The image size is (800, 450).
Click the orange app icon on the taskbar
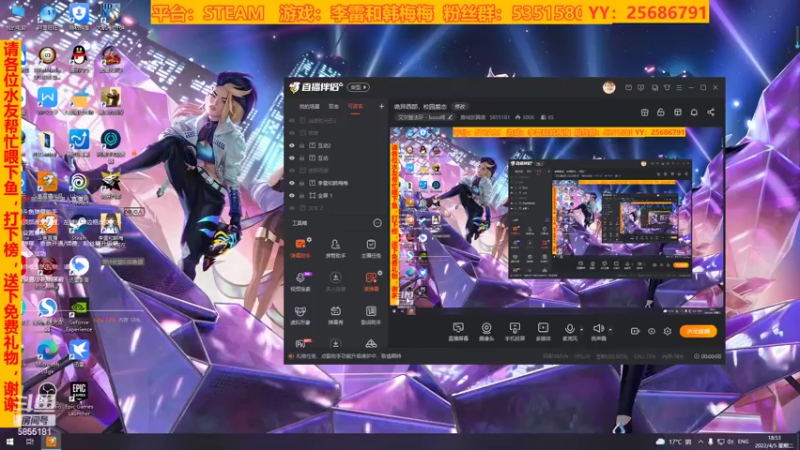(x=51, y=442)
